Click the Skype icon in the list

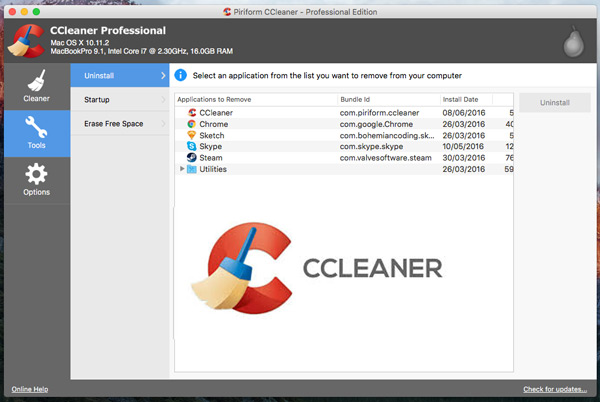[x=192, y=146]
